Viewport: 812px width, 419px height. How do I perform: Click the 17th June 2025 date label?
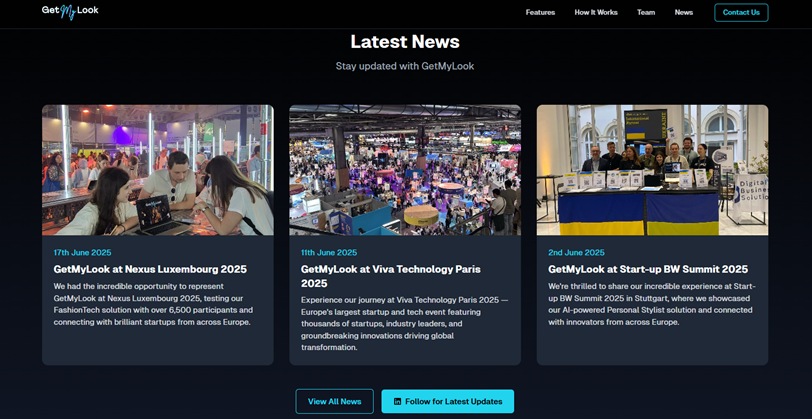pos(83,253)
